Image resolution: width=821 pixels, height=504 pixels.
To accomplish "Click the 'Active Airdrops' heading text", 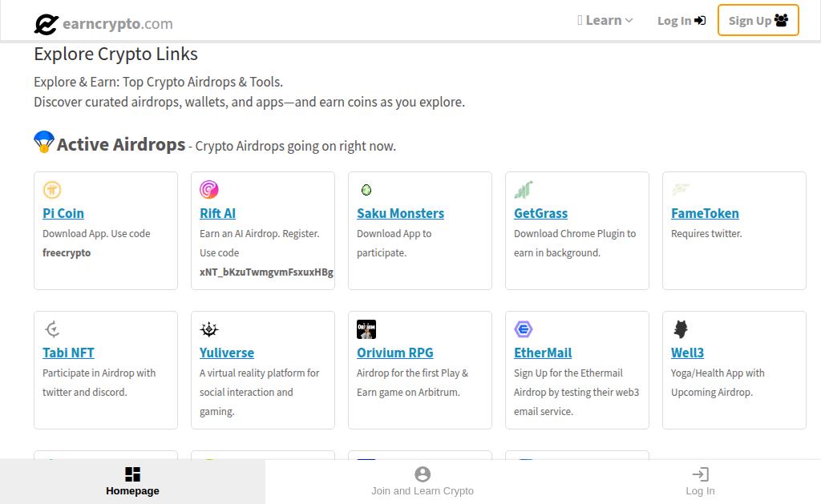I will (121, 144).
